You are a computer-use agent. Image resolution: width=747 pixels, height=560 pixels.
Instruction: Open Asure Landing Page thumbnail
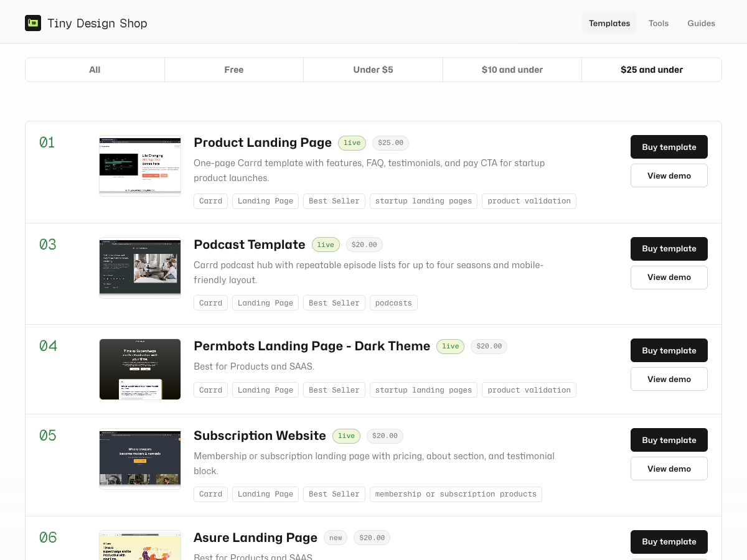140,545
